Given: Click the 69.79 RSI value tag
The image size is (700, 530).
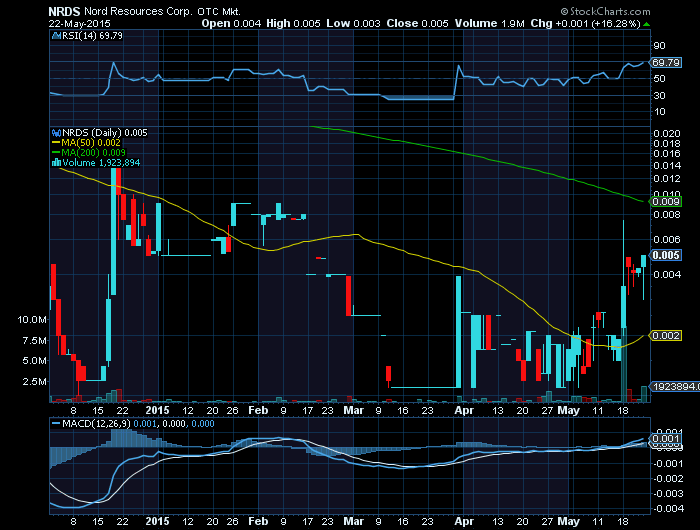Looking at the screenshot, I should coord(664,62).
